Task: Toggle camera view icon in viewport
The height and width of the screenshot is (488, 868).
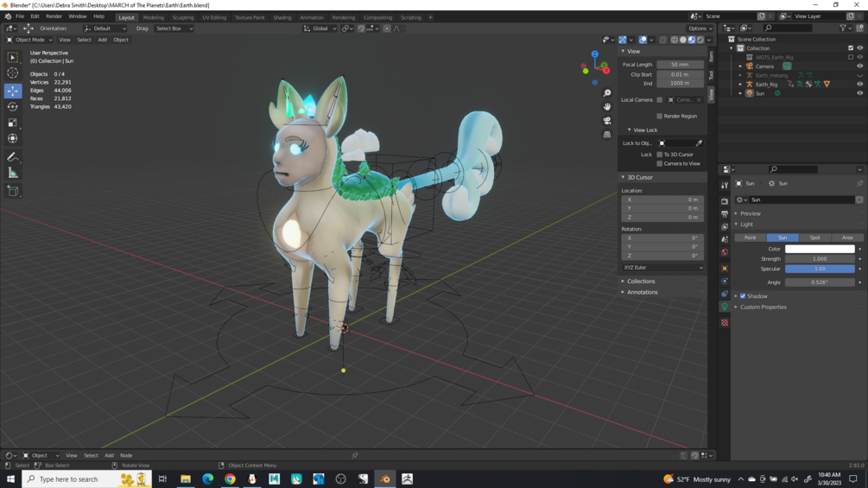Action: pos(607,120)
